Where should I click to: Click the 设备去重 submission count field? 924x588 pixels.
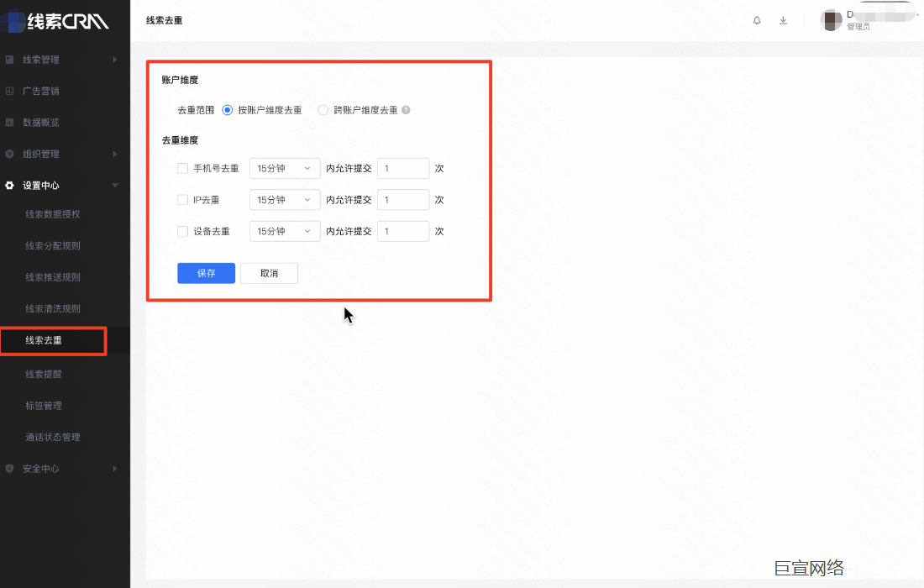[x=403, y=231]
